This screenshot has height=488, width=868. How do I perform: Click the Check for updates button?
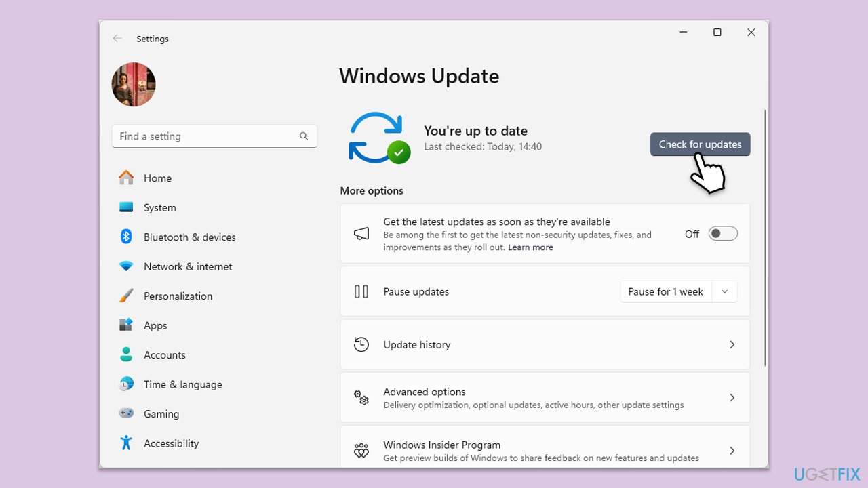(x=700, y=144)
